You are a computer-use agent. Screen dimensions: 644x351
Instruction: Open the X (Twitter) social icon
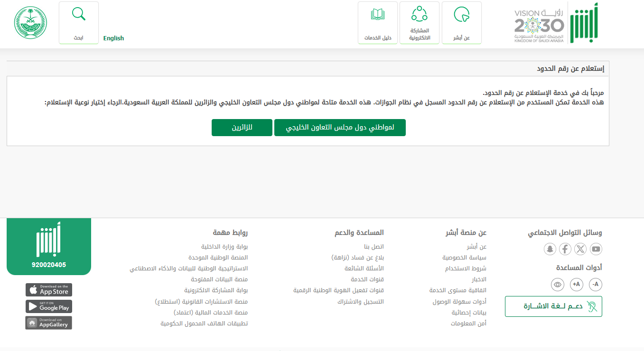click(x=580, y=249)
